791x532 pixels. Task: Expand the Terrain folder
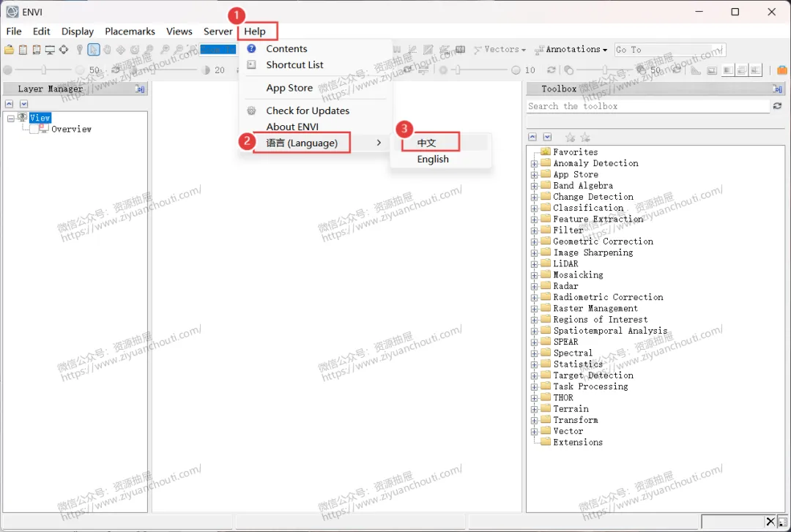pyautogui.click(x=534, y=409)
